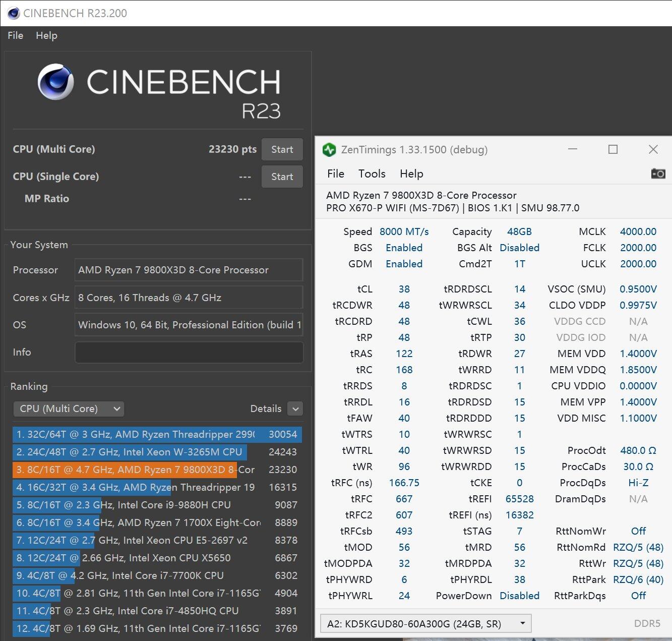The image size is (672, 641).
Task: Click the 48GB capacity value
Action: tap(519, 231)
